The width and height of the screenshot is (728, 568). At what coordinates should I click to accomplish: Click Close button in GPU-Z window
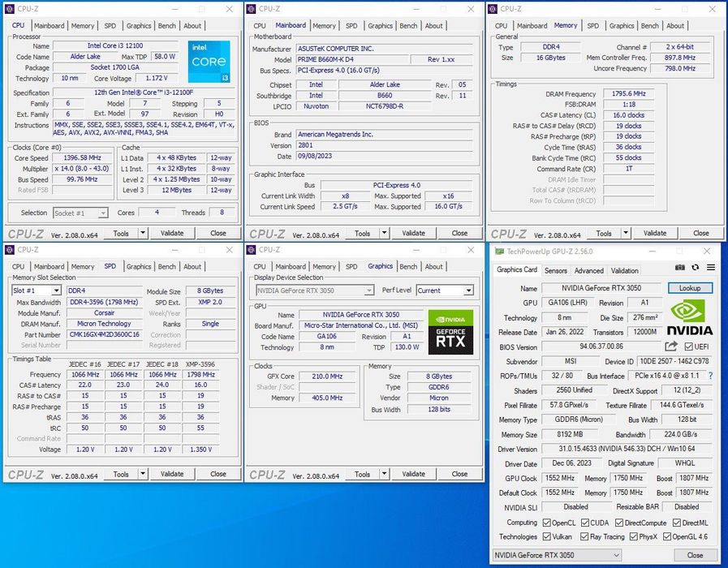695,555
